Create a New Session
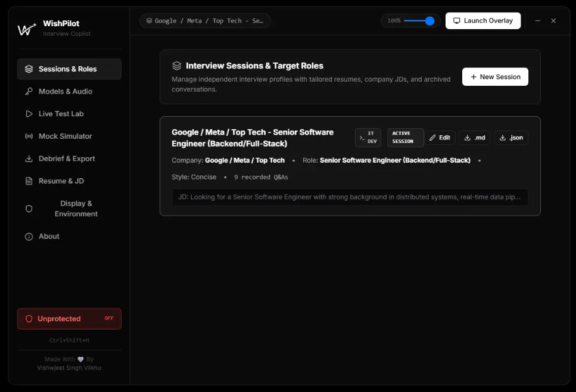The image size is (576, 392). point(495,77)
